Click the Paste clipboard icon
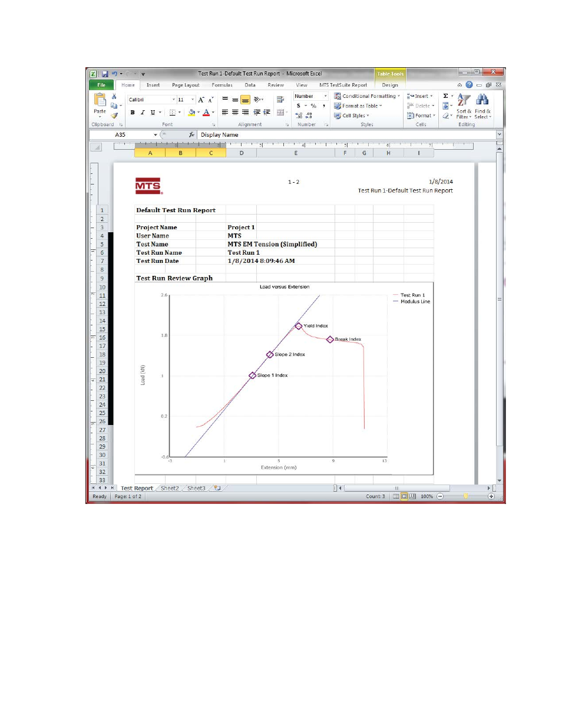 tap(100, 101)
